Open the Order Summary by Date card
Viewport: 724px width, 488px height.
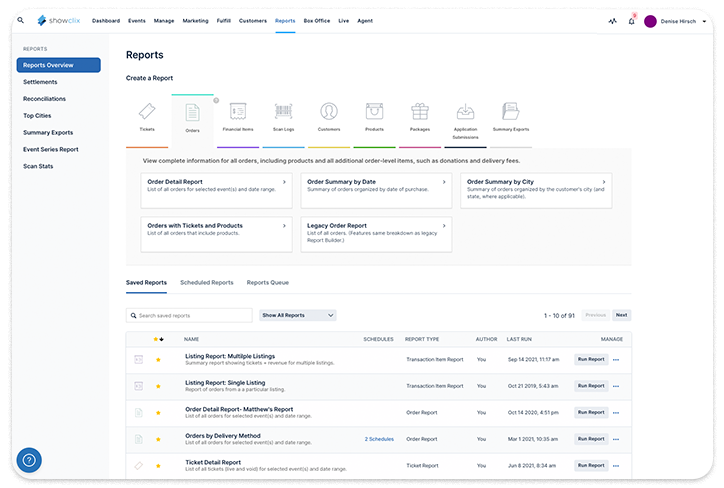coord(376,190)
